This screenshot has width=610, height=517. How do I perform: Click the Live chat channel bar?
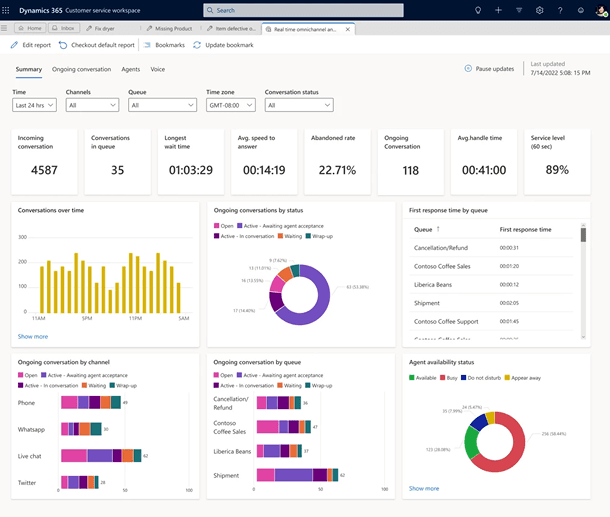pos(101,456)
